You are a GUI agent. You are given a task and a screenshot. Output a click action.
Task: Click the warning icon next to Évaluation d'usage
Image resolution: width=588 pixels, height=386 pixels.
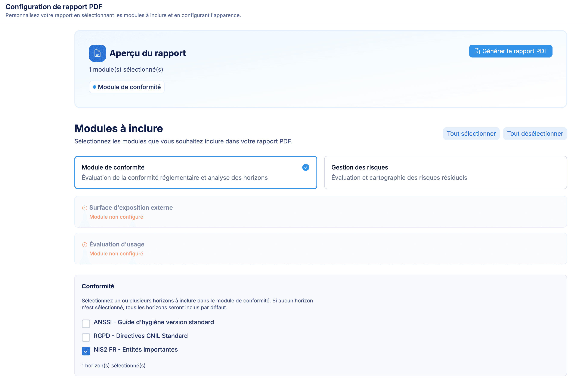tap(85, 245)
